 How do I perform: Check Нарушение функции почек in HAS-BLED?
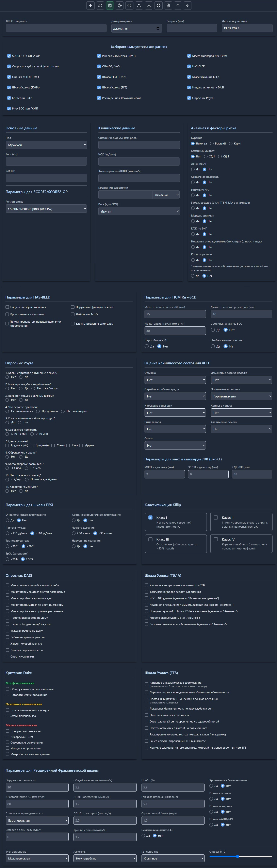(x=7, y=307)
